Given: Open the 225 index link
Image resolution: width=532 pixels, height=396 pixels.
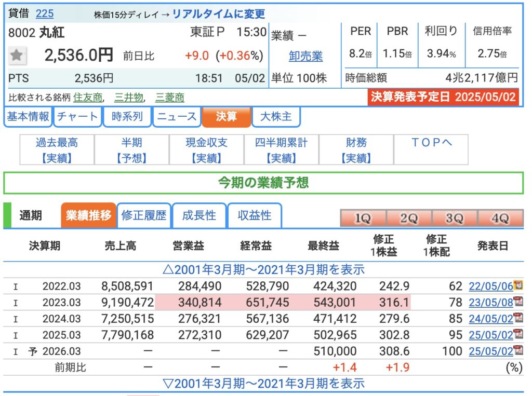Looking at the screenshot, I should (x=45, y=13).
